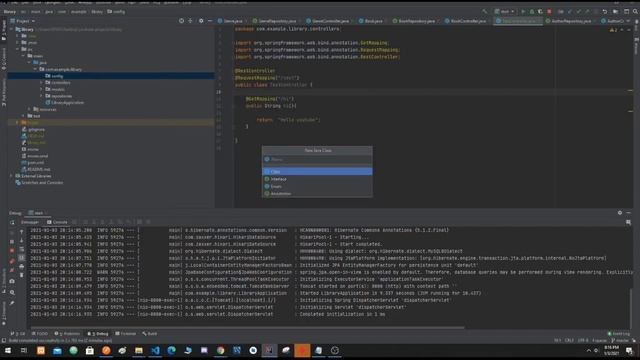Screen dimensions: 640x360
Task: Click the print icon beside console
Action: 22,267
